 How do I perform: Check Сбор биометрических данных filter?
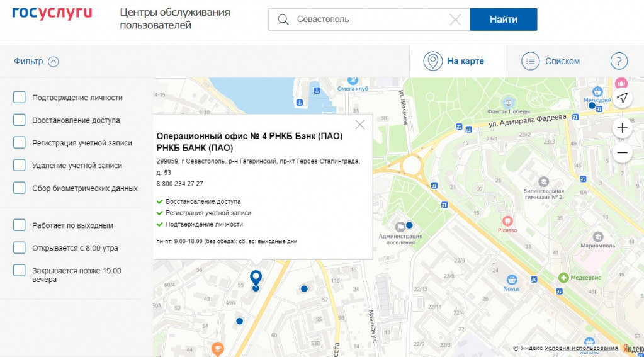coord(20,188)
